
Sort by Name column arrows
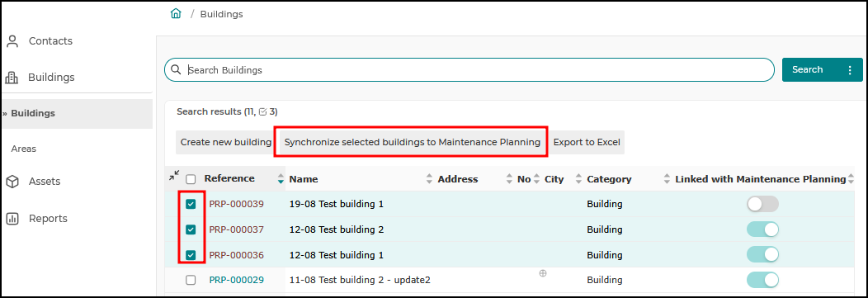429,179
